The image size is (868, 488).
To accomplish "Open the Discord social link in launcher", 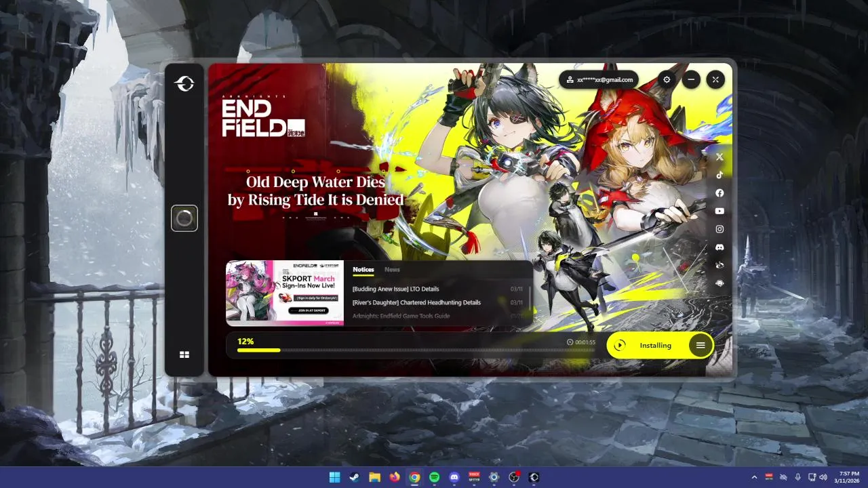I will point(719,247).
